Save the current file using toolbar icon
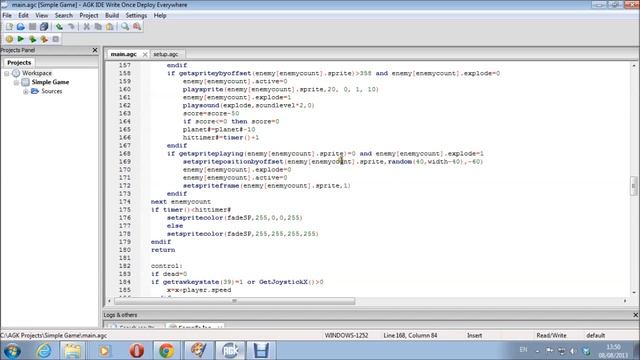 [x=32, y=27]
